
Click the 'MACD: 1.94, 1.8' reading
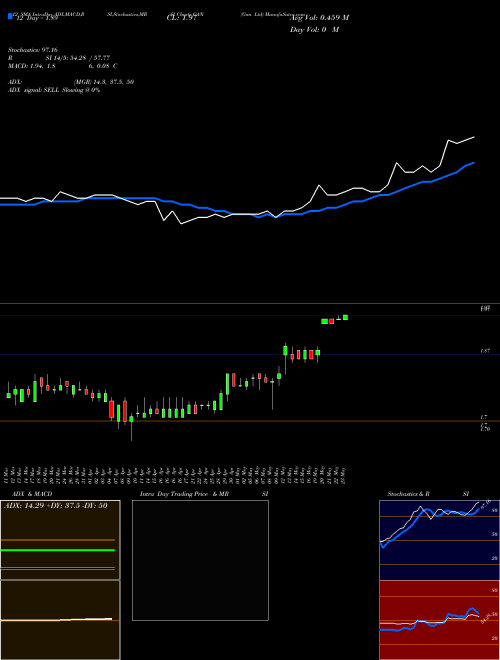click(x=32, y=66)
